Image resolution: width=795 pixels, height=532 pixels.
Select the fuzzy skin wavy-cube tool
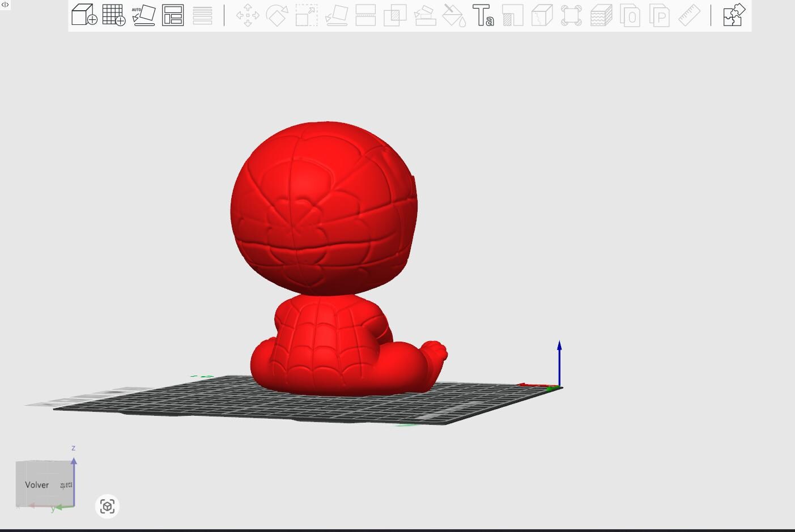(x=601, y=15)
